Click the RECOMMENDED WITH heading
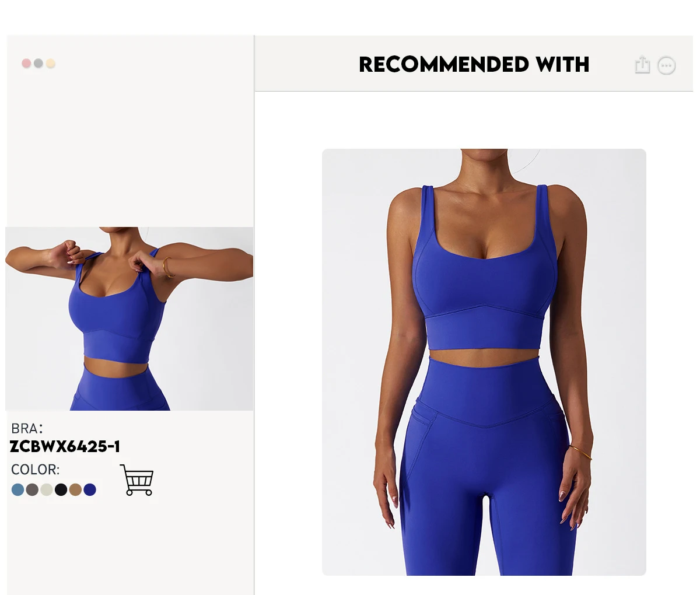The image size is (700, 595). click(474, 64)
